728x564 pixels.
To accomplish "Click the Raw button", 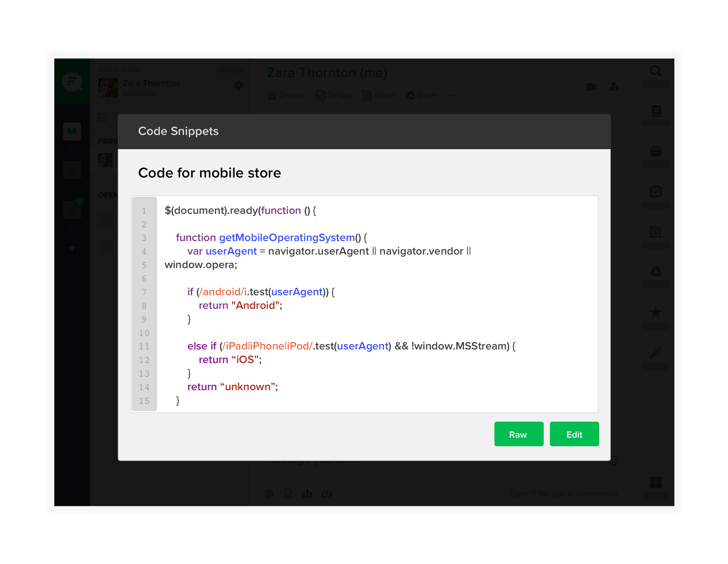I will point(519,434).
